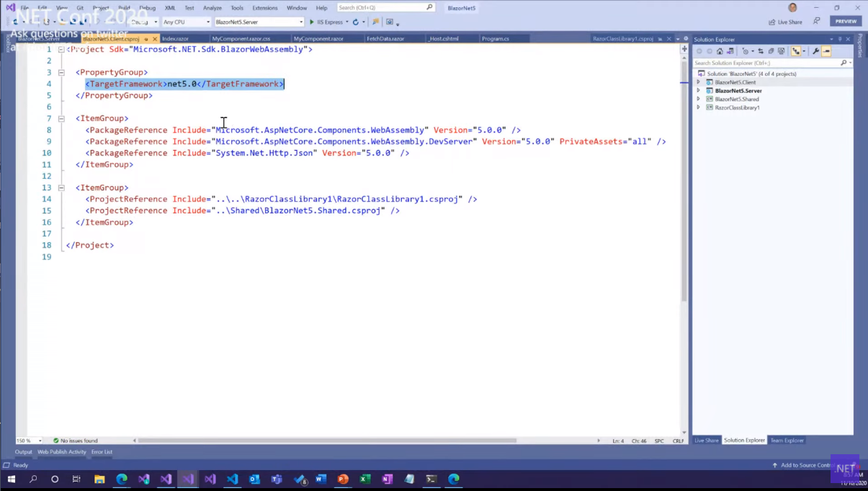
Task: Click the Search Solution Explorer field
Action: tap(766, 63)
